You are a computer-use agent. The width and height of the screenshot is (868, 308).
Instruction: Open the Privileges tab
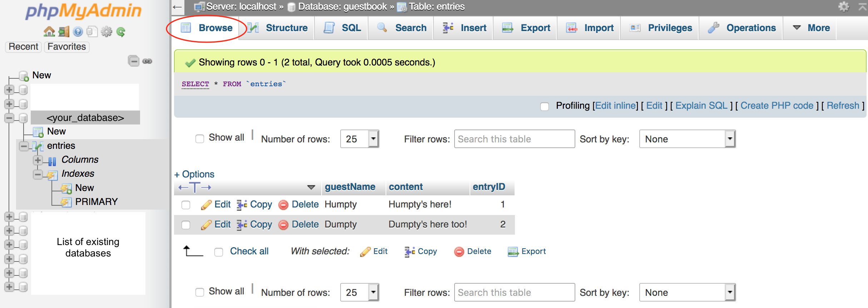point(660,28)
